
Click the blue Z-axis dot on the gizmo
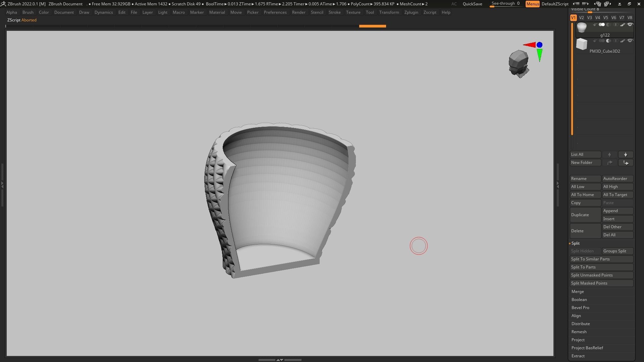[539, 45]
